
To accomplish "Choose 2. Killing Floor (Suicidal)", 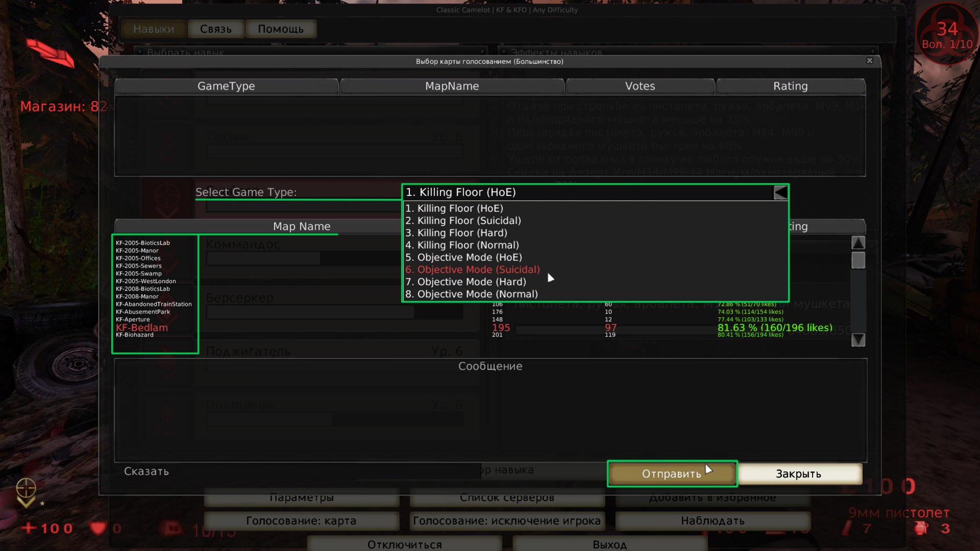I will (463, 221).
